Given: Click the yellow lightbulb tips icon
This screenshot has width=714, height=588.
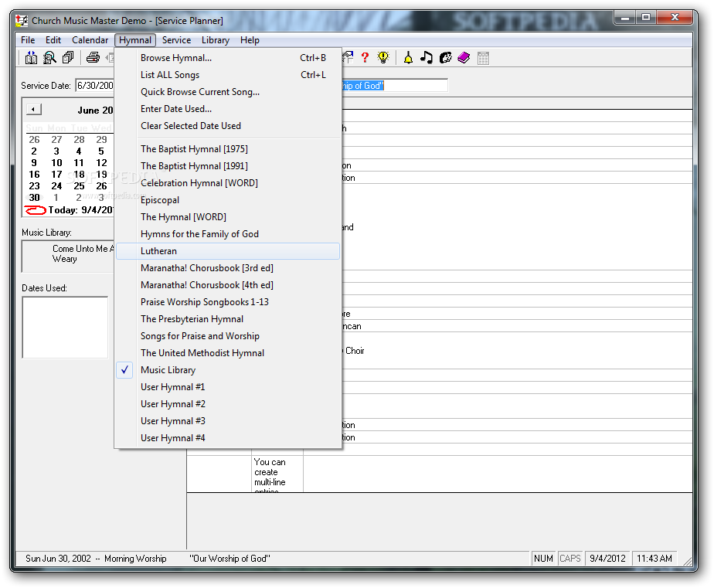Looking at the screenshot, I should coord(383,57).
